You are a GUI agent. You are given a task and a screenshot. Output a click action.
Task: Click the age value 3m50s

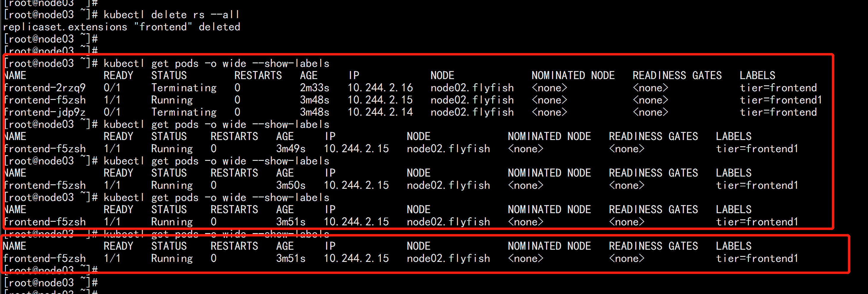(291, 185)
